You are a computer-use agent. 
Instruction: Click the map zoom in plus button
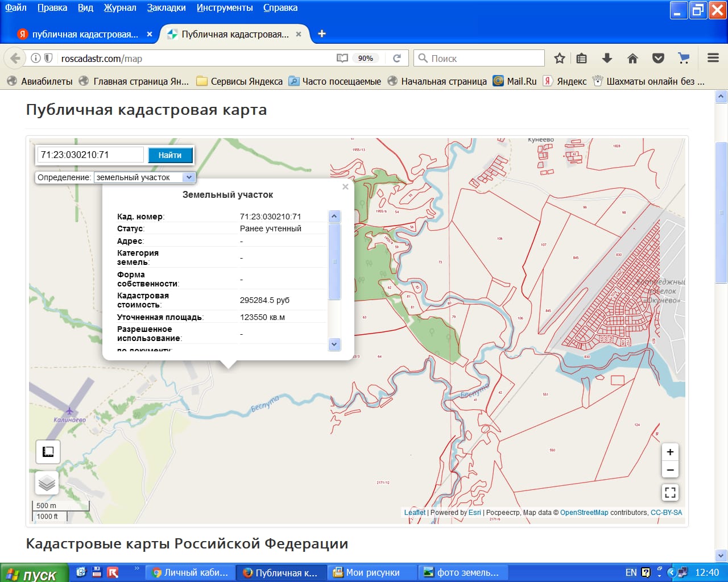click(670, 452)
